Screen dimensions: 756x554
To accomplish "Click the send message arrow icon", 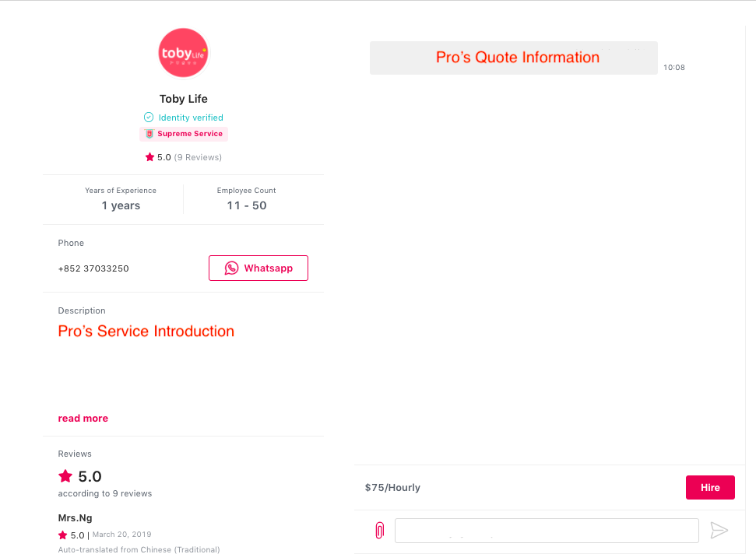I will click(719, 531).
